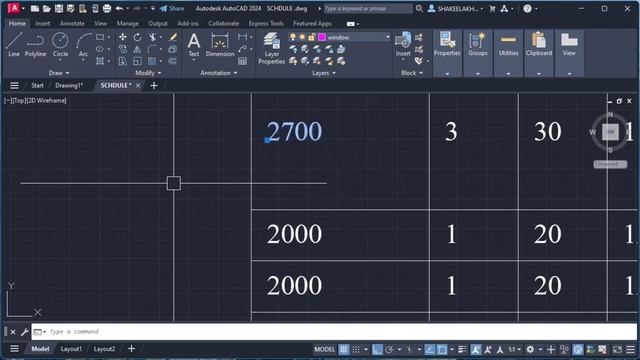Click the Plot printer icon

(107, 9)
